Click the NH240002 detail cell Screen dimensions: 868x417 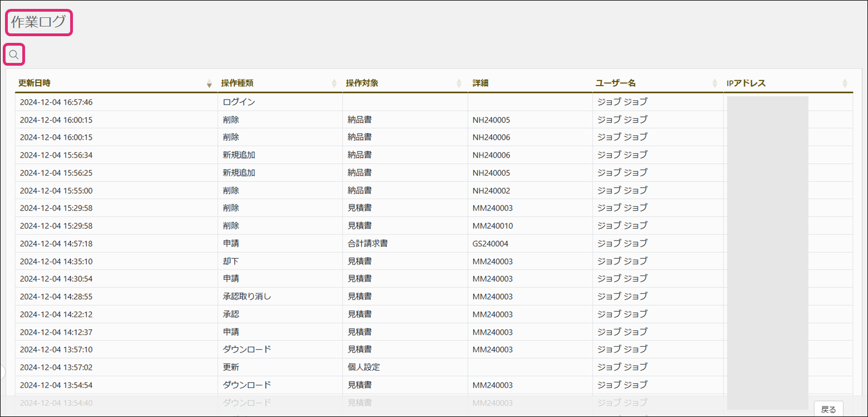[x=491, y=190]
